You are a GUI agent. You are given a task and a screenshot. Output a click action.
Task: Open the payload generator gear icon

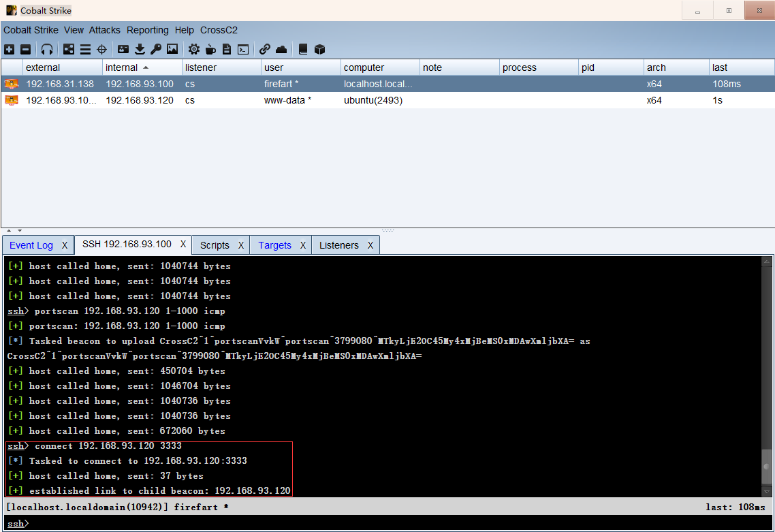(x=195, y=48)
